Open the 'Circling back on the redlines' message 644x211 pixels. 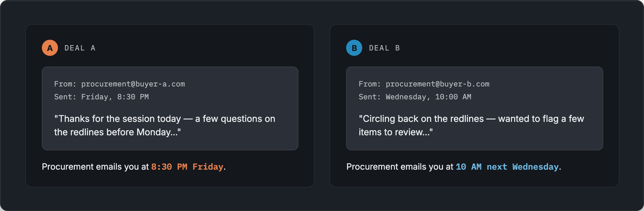tap(471, 125)
